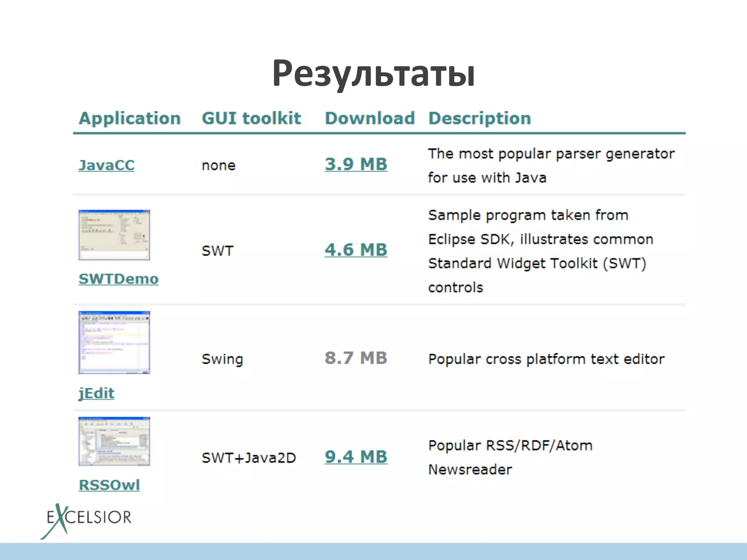Click 'The most popular parser generator' description

(x=551, y=166)
